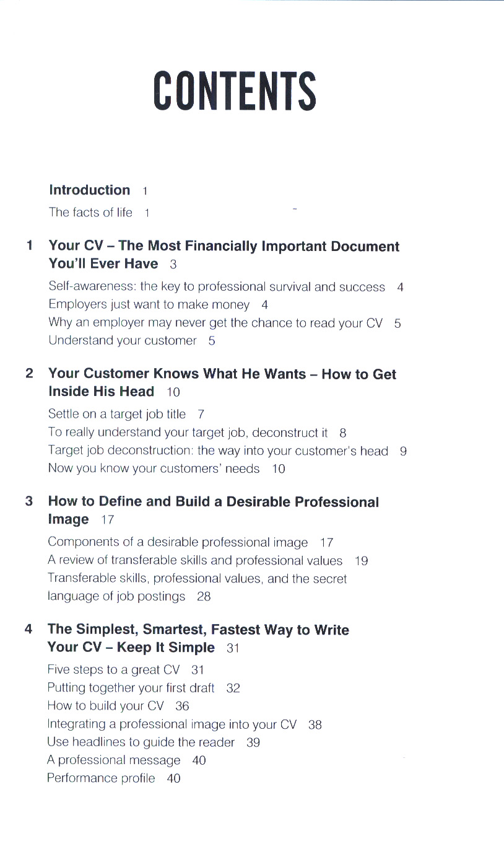The image size is (504, 854).
Task: Go to 'Putting together your first draft'
Action: (x=131, y=688)
